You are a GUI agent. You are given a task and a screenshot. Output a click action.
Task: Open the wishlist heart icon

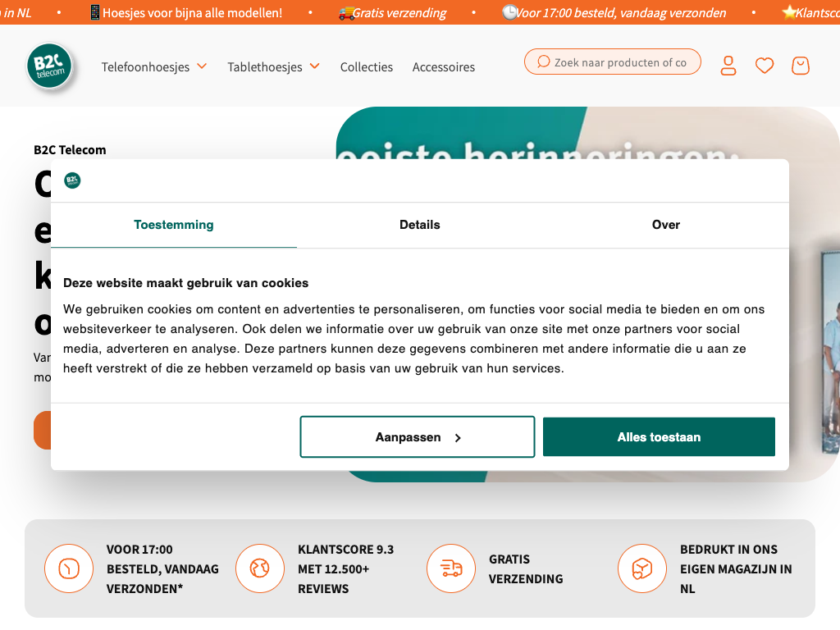pyautogui.click(x=765, y=66)
